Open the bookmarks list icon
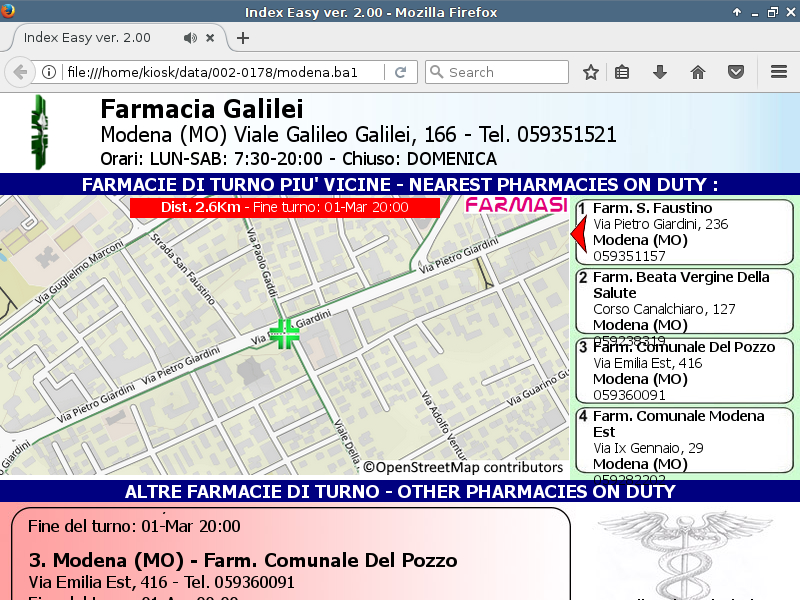The width and height of the screenshot is (800, 600). tap(622, 72)
